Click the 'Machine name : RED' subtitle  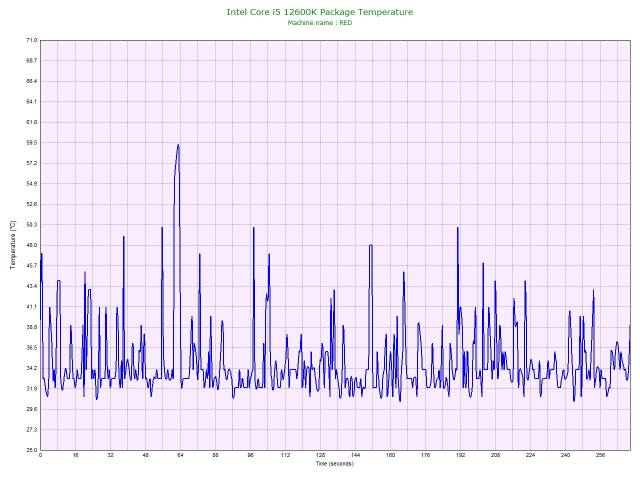tap(319, 22)
